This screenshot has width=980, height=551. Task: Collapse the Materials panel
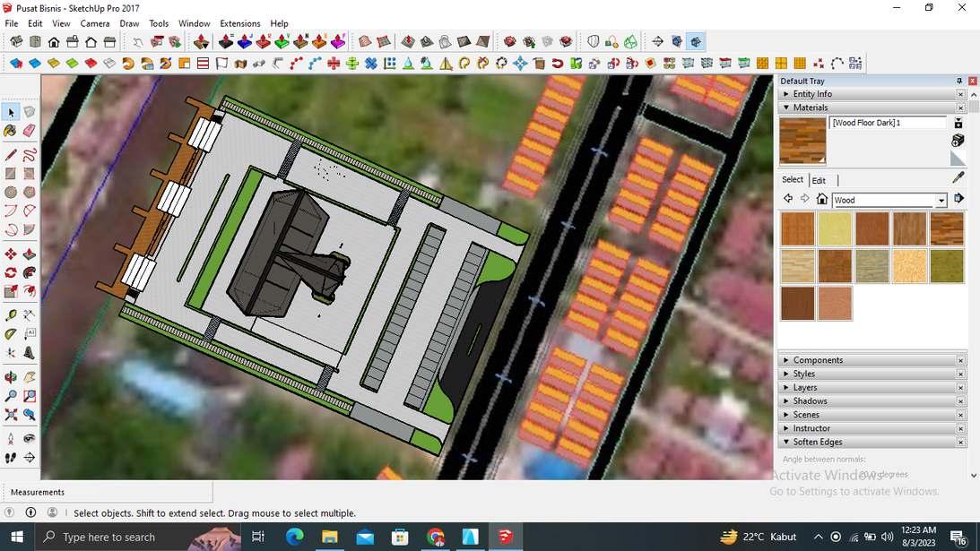coord(810,108)
